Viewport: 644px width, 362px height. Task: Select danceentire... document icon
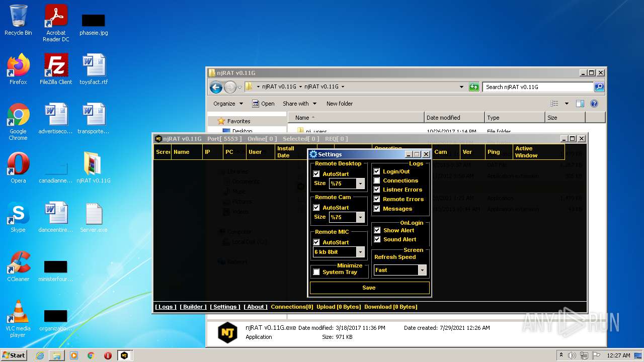56,217
